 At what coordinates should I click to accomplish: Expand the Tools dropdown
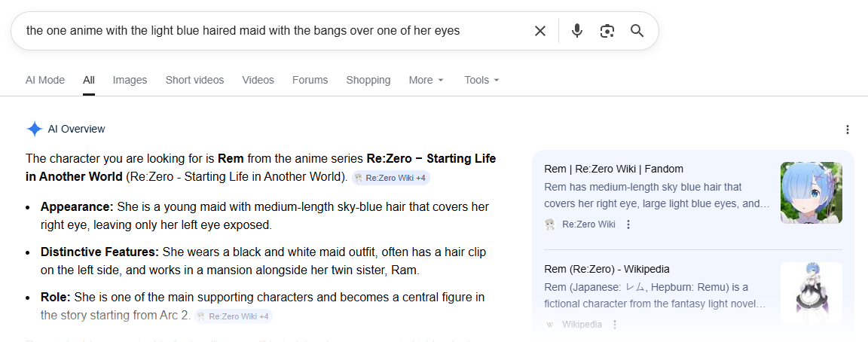[481, 81]
